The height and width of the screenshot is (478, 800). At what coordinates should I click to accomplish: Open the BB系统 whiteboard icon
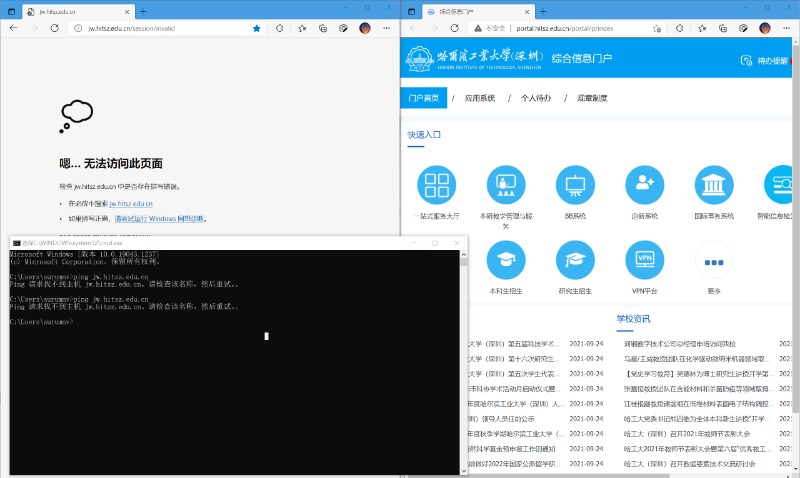point(575,185)
